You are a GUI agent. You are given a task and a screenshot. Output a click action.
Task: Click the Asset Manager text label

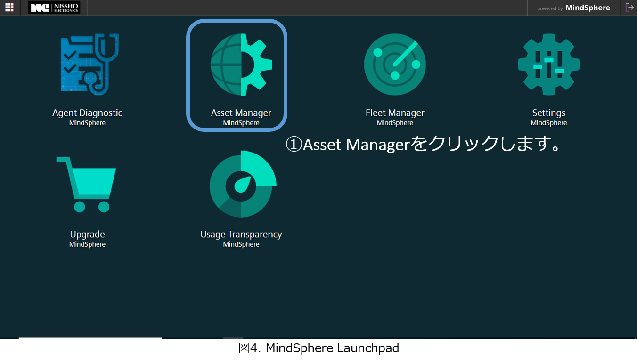[x=241, y=113]
